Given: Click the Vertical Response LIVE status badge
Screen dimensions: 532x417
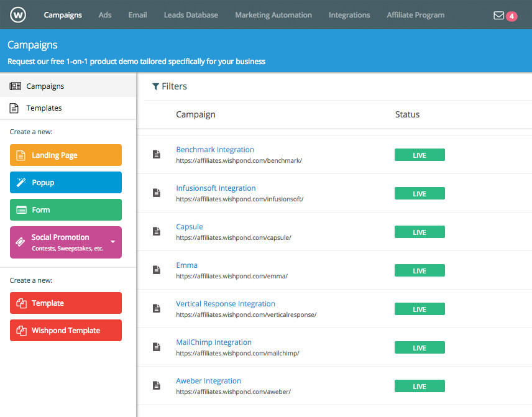Looking at the screenshot, I should tap(420, 309).
